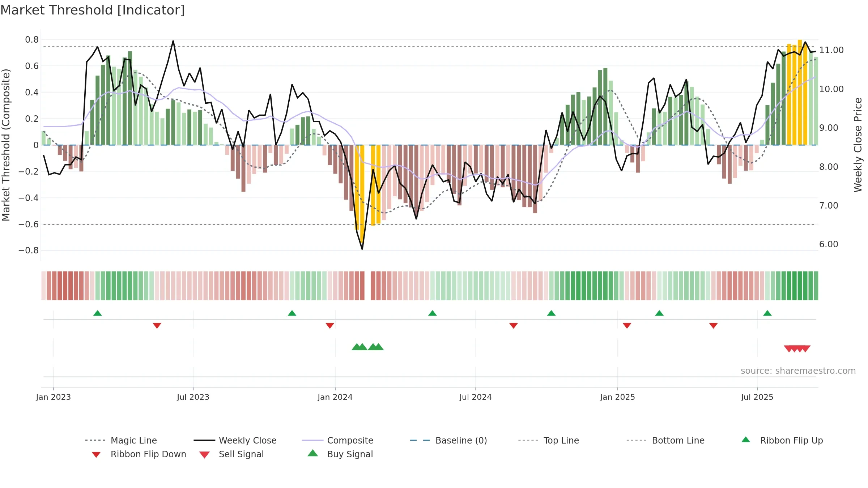The height and width of the screenshot is (488, 868).
Task: Toggle the Top Line legend entry
Action: coord(548,440)
